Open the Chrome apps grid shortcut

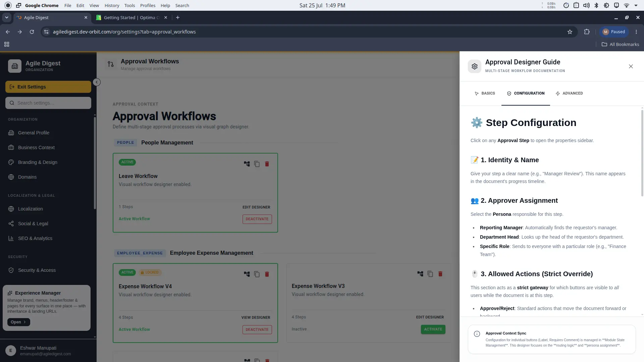[x=7, y=44]
